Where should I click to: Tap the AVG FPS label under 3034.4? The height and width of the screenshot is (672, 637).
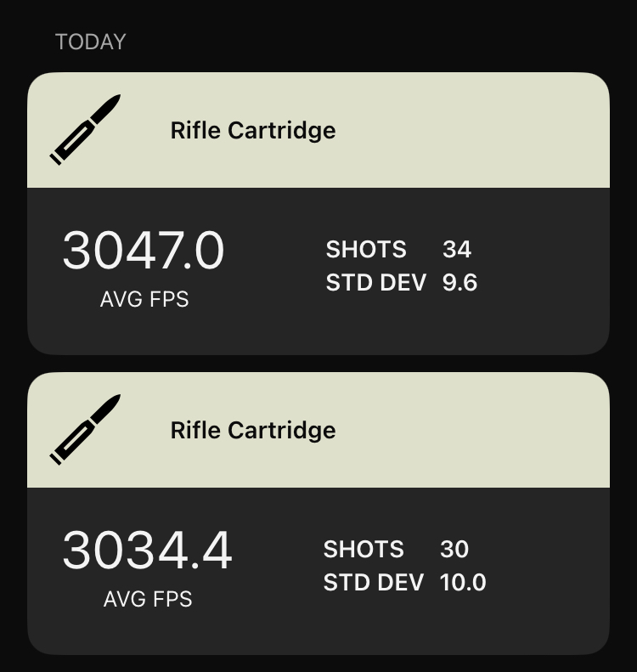tap(148, 599)
